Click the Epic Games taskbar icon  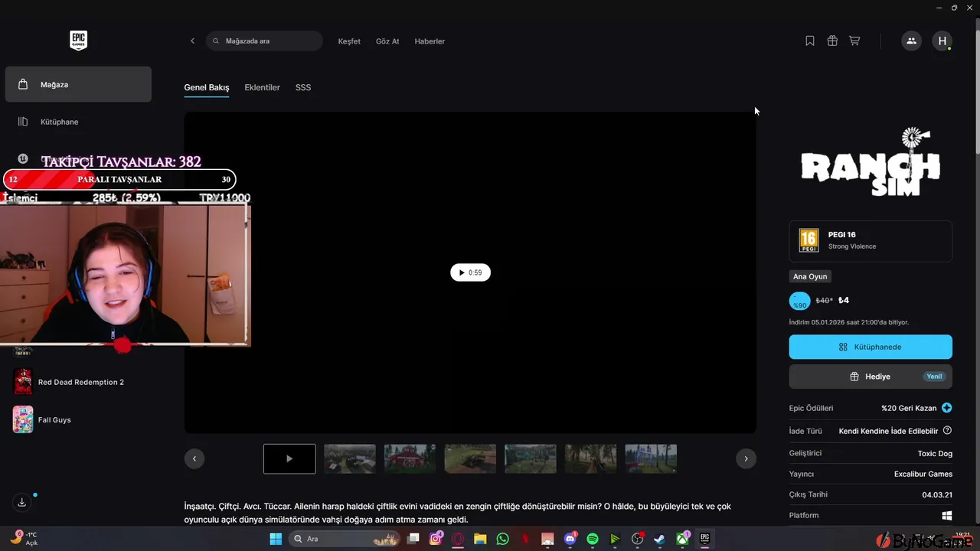click(705, 539)
